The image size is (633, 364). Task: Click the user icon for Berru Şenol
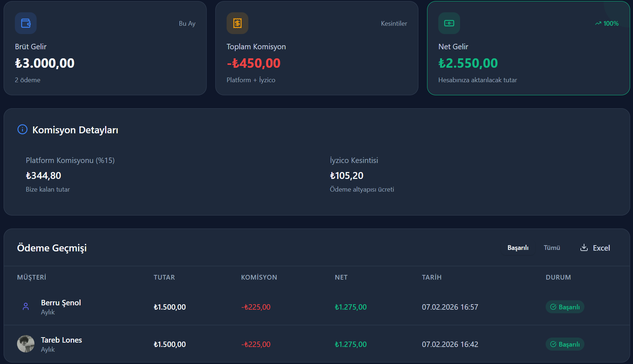coord(26,307)
